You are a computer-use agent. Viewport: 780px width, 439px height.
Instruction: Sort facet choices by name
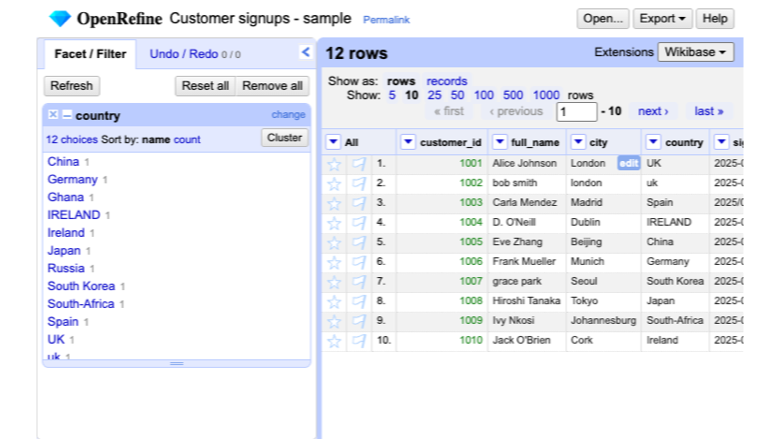(x=156, y=140)
